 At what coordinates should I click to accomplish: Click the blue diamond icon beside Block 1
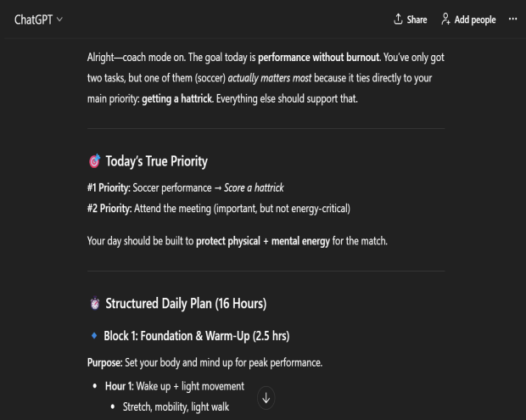coord(93,336)
